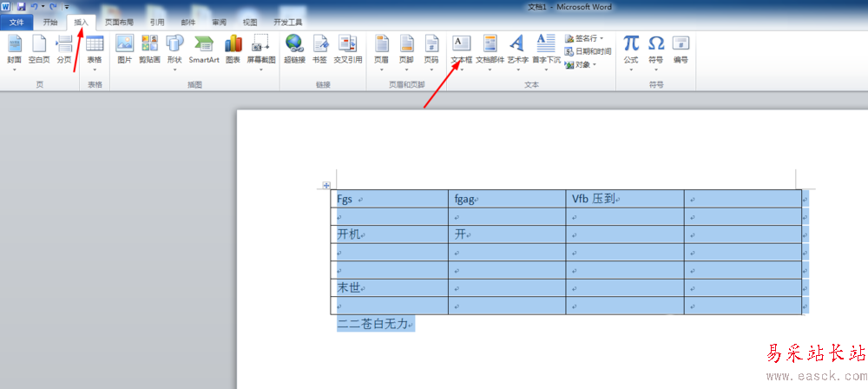Open document parts (文档部件)
The width and height of the screenshot is (868, 389).
click(490, 51)
